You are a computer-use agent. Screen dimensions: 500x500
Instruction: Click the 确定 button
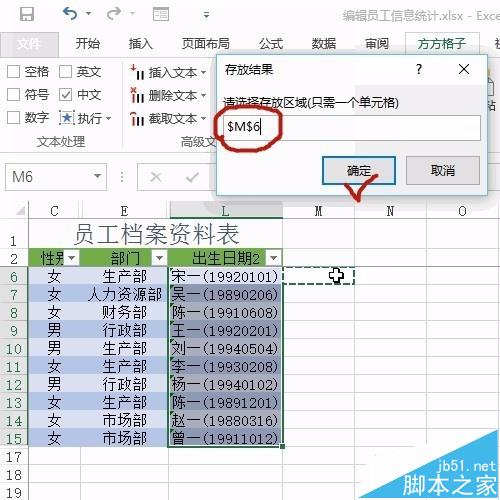(x=359, y=170)
